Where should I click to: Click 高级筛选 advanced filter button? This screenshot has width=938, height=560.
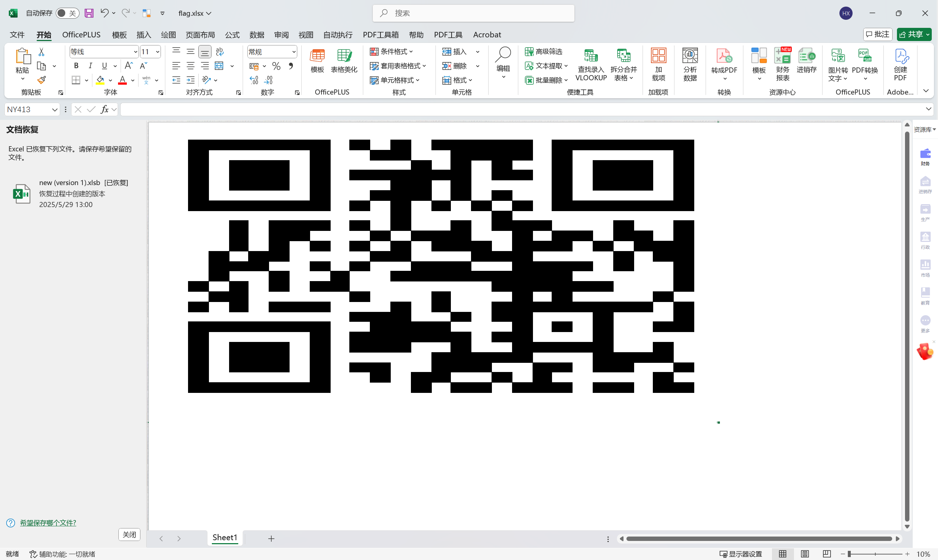click(543, 52)
